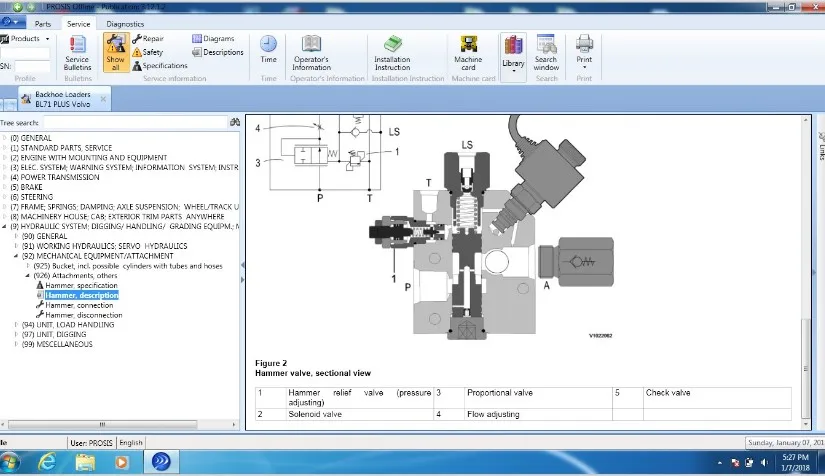Viewport: 825px width, 476px height.
Task: Open Service Bulletins icon
Action: point(77,53)
